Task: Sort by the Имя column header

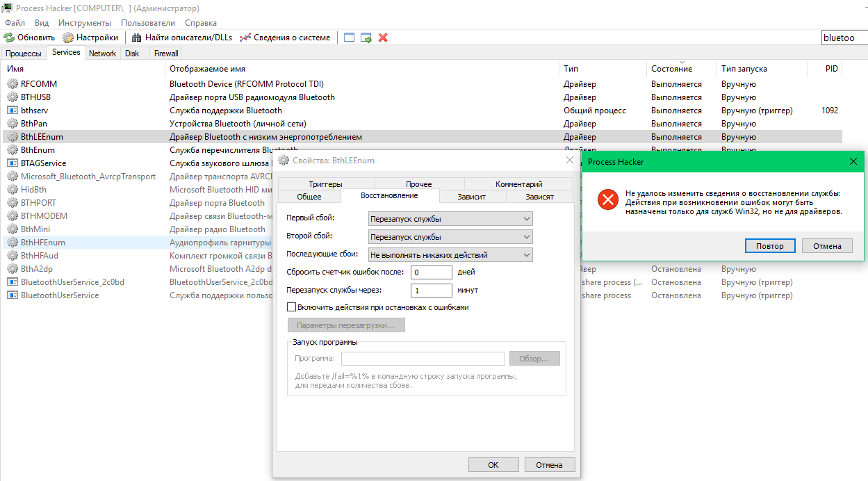Action: click(x=85, y=69)
